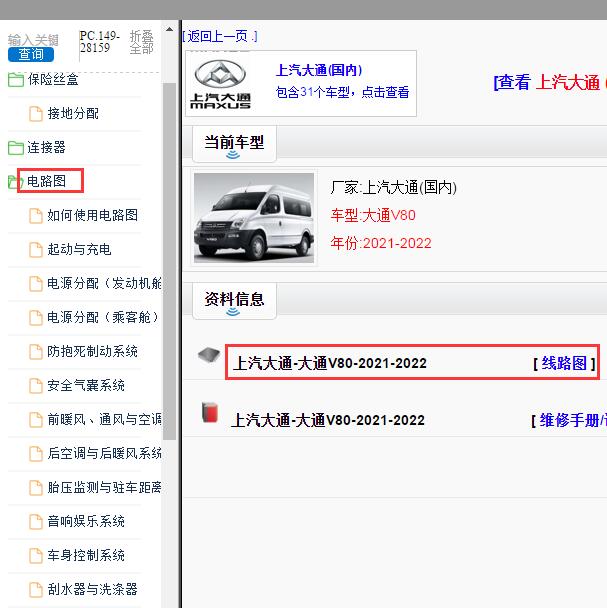Click 上汽大通-大通V80-2021-2022 in 维修手册 row

pos(328,421)
